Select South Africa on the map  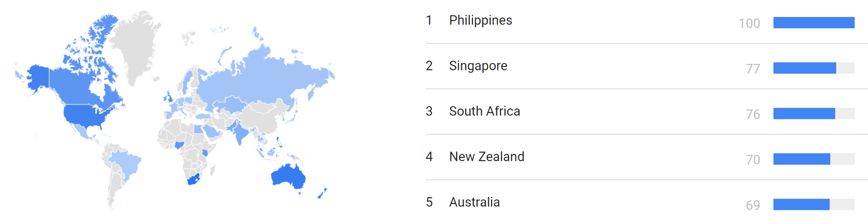[x=193, y=180]
